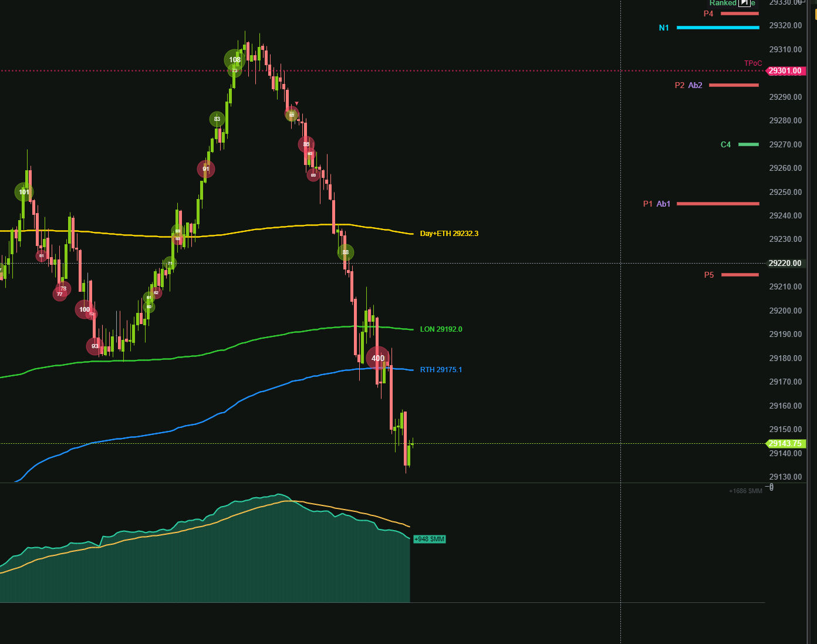
Task: Select the red P4 level line
Action: 740,14
